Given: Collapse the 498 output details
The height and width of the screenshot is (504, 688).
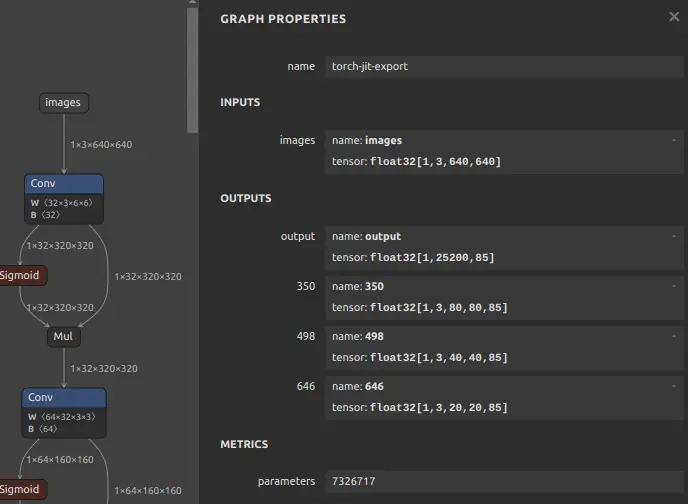Looking at the screenshot, I should click(674, 336).
